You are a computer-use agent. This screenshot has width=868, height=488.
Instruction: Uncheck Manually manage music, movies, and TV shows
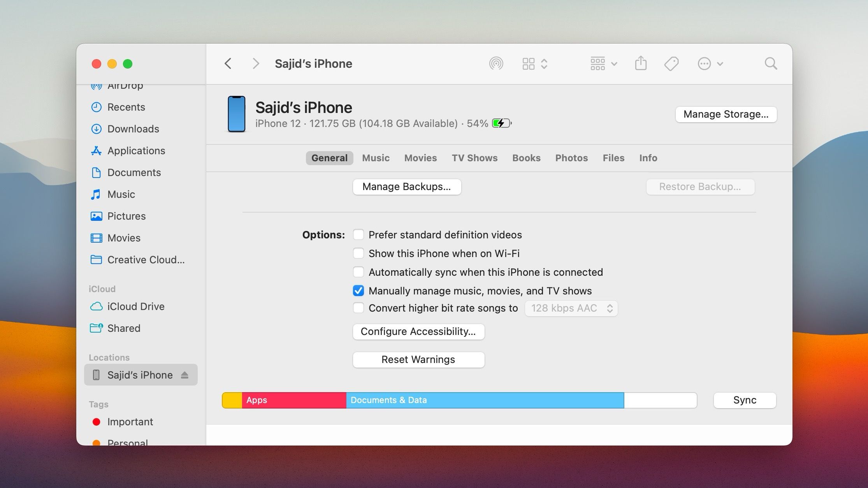pyautogui.click(x=358, y=291)
